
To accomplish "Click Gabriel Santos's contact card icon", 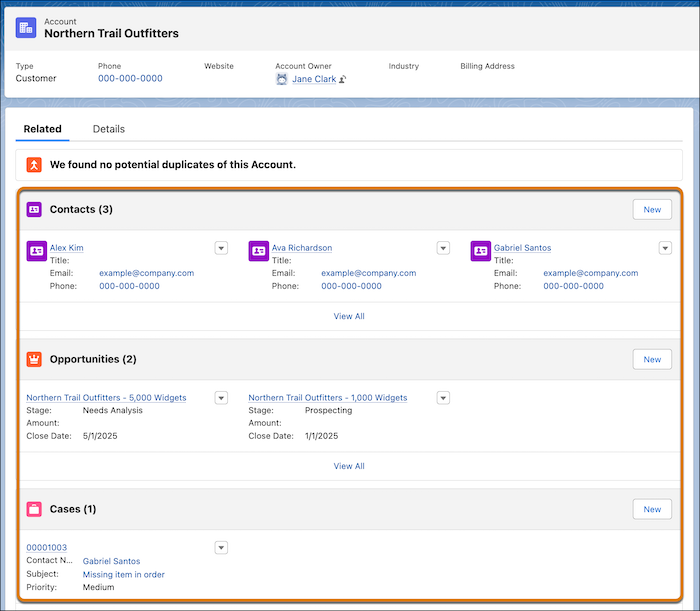I will click(x=480, y=250).
